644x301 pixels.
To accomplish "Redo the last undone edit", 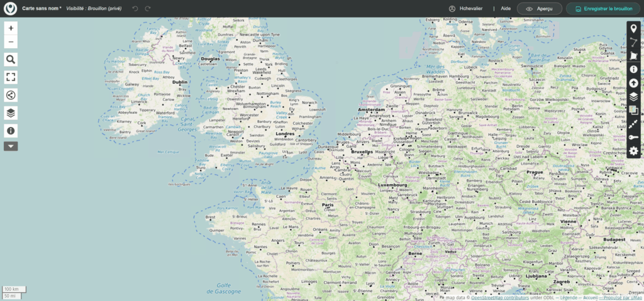I will click(x=147, y=8).
